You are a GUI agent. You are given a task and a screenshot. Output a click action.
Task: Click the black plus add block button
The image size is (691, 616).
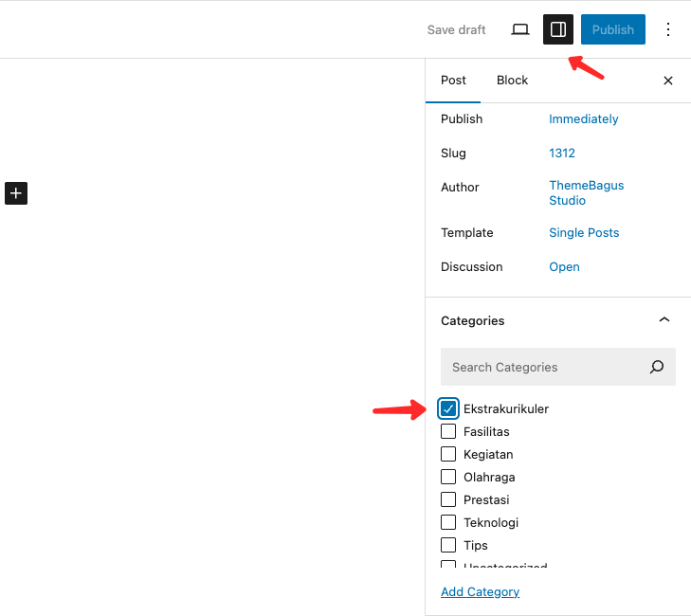pyautogui.click(x=16, y=193)
